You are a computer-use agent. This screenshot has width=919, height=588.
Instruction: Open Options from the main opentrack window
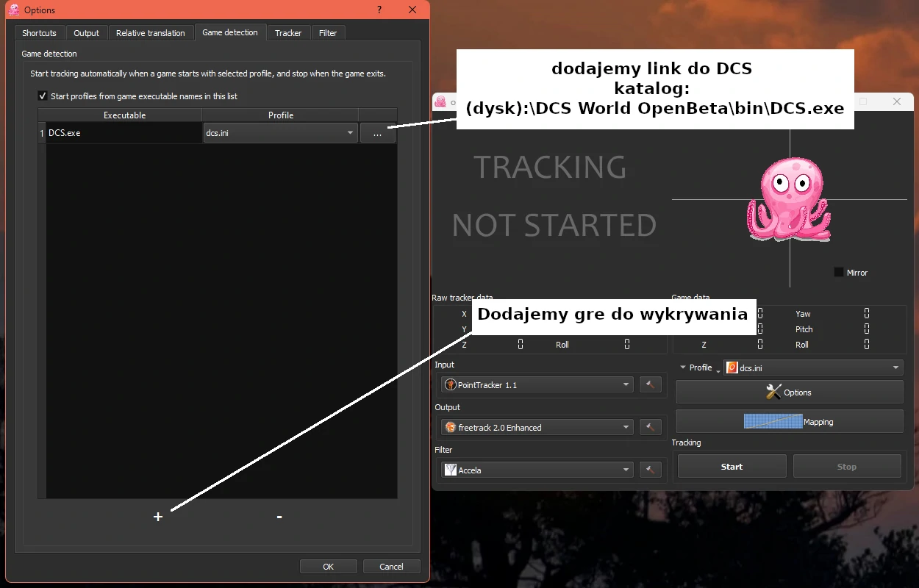(x=789, y=392)
